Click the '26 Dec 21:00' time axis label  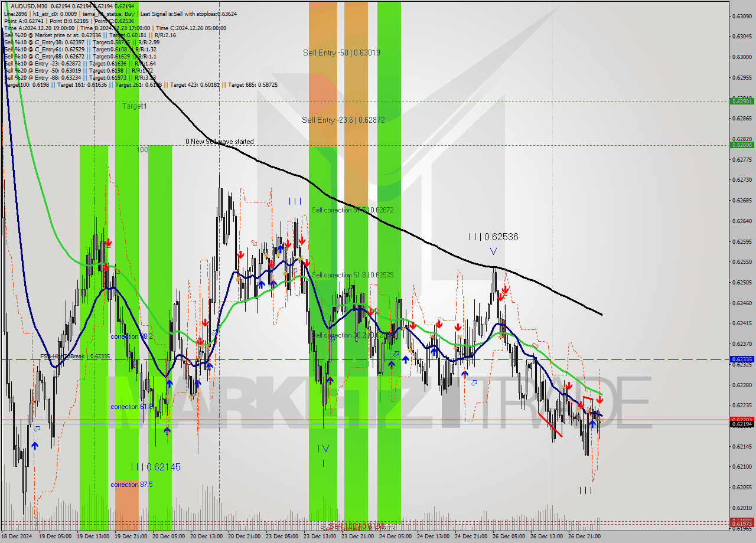pyautogui.click(x=585, y=536)
